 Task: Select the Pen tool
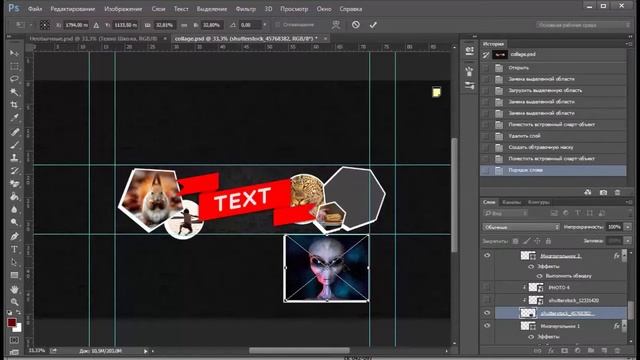coord(14,236)
